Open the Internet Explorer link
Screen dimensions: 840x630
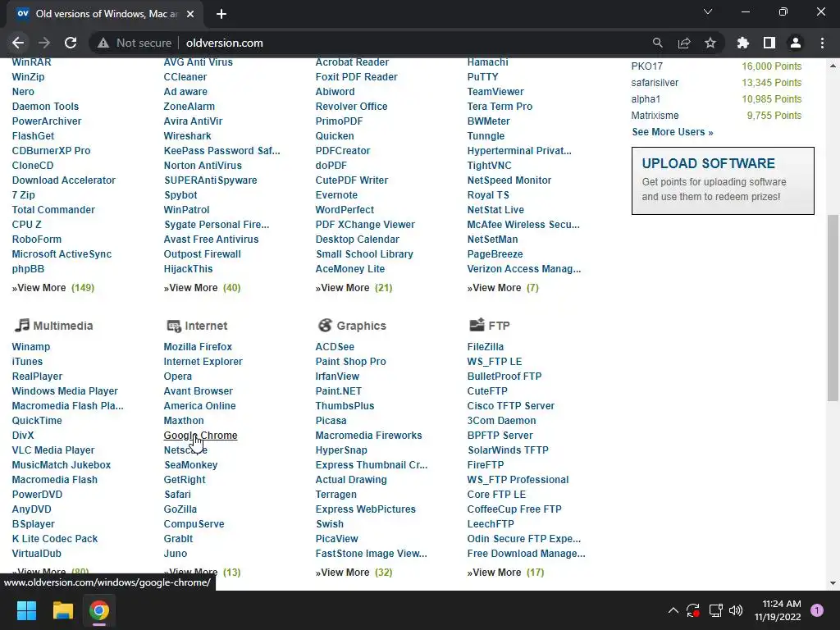point(203,362)
